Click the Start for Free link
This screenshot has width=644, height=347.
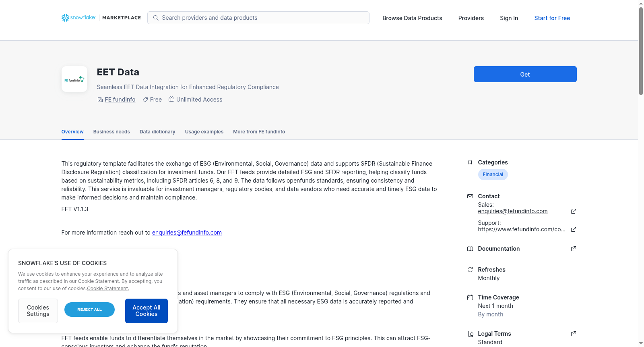pos(552,18)
